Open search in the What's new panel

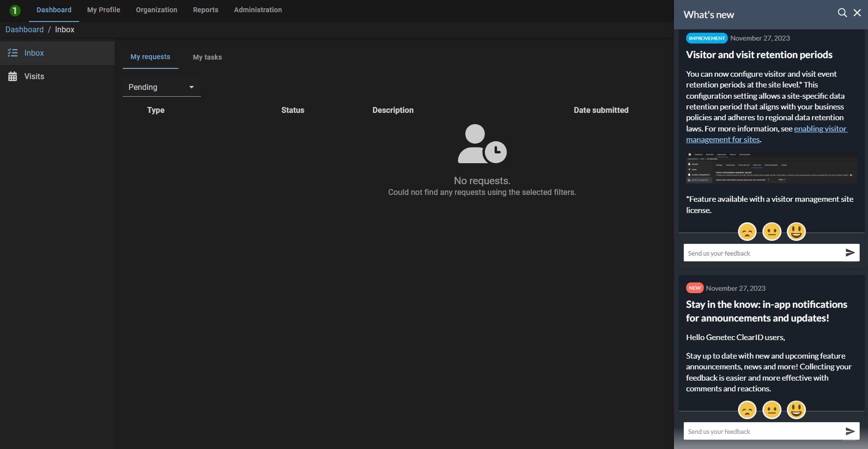click(x=843, y=13)
